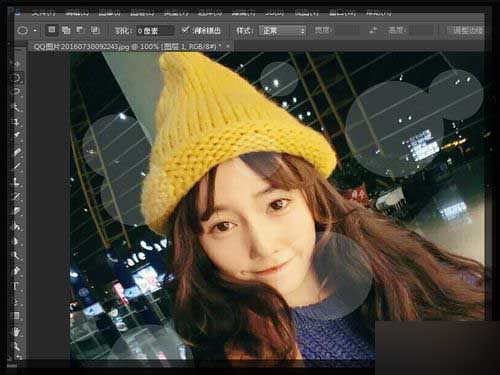Click the 调整边缘 refine edge button
Image resolution: width=500 pixels, height=375 pixels.
click(467, 31)
